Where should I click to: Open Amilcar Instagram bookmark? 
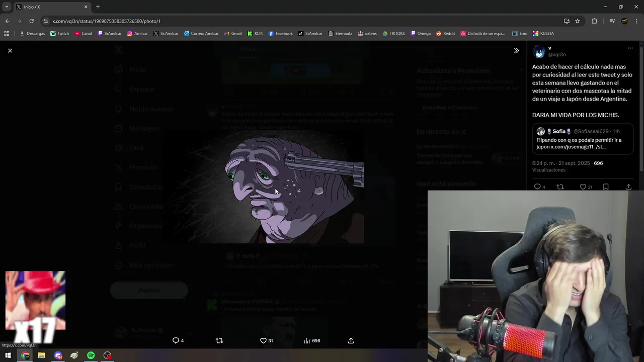[137, 33]
